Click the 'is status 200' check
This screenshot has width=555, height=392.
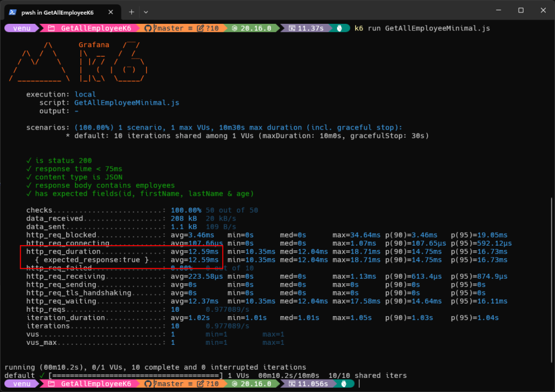[59, 161]
